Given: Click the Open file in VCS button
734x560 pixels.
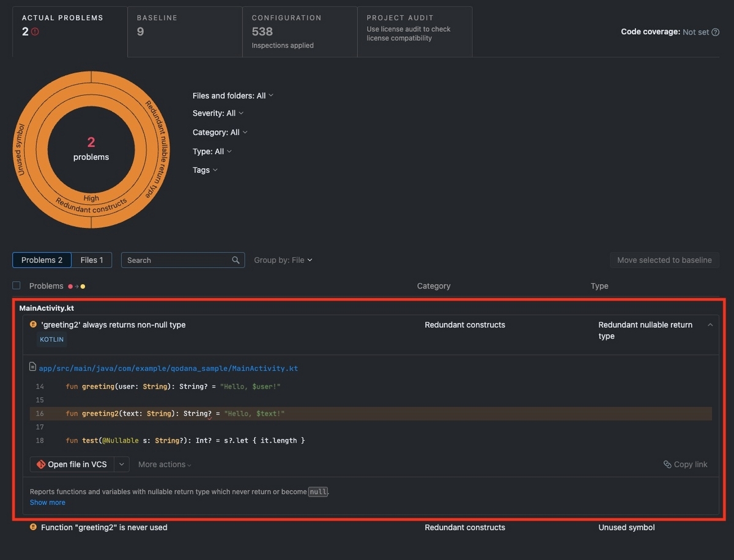Looking at the screenshot, I should coord(72,465).
